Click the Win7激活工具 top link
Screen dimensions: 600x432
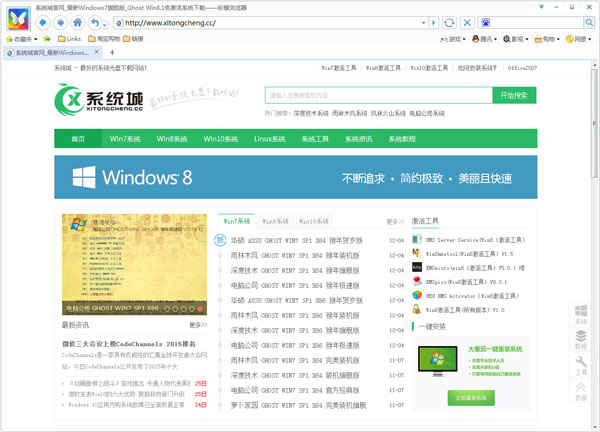(339, 68)
